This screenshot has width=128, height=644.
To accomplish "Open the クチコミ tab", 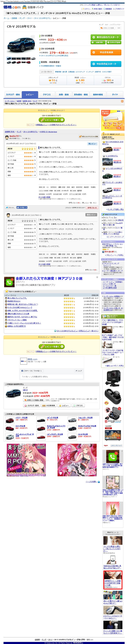I will click(x=46, y=95).
